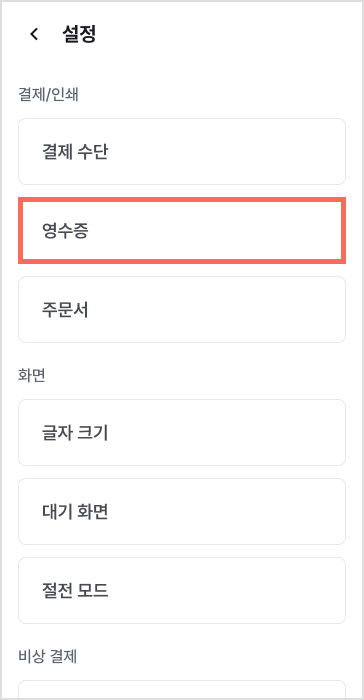Image resolution: width=364 pixels, height=700 pixels.
Task: Go back using the arrow beside 설정
Action: [34, 34]
